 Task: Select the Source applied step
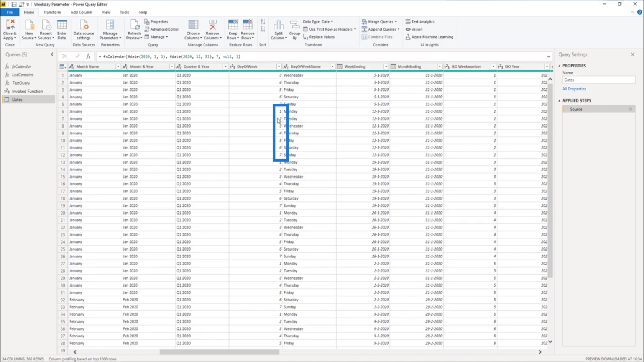(598, 109)
